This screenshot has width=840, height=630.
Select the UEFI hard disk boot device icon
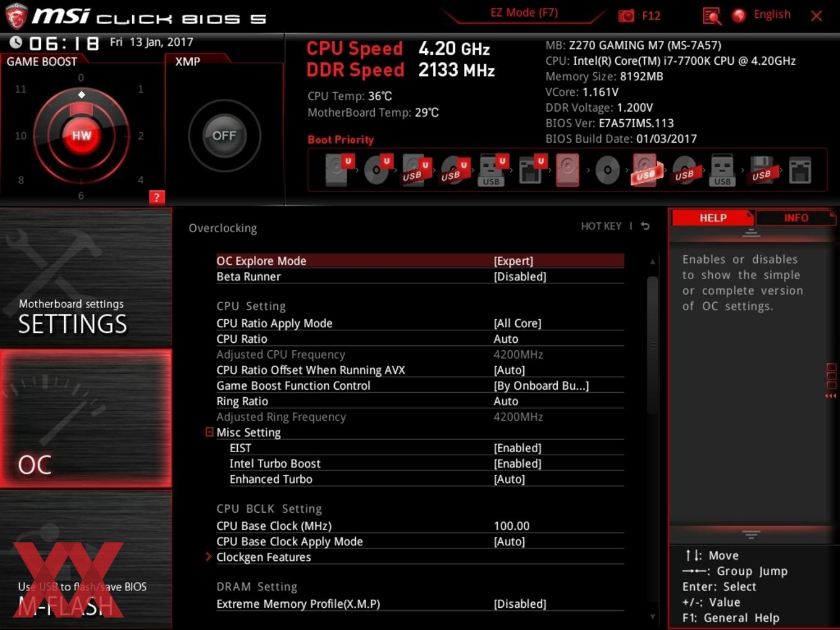[338, 170]
